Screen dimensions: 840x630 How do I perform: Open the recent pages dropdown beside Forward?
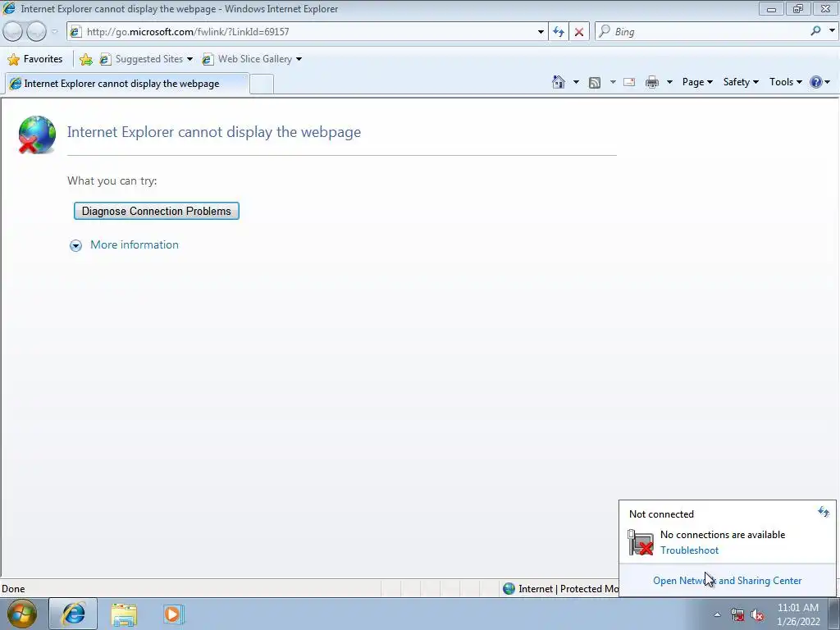click(x=54, y=32)
